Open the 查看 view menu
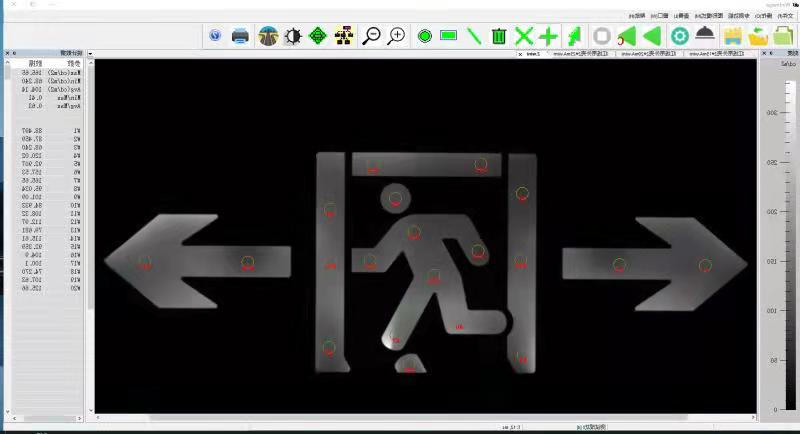This screenshot has width=800, height=434. (682, 16)
